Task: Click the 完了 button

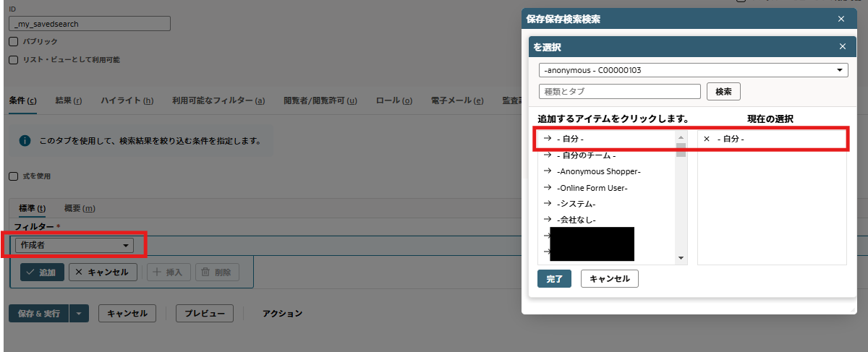Action: (554, 279)
